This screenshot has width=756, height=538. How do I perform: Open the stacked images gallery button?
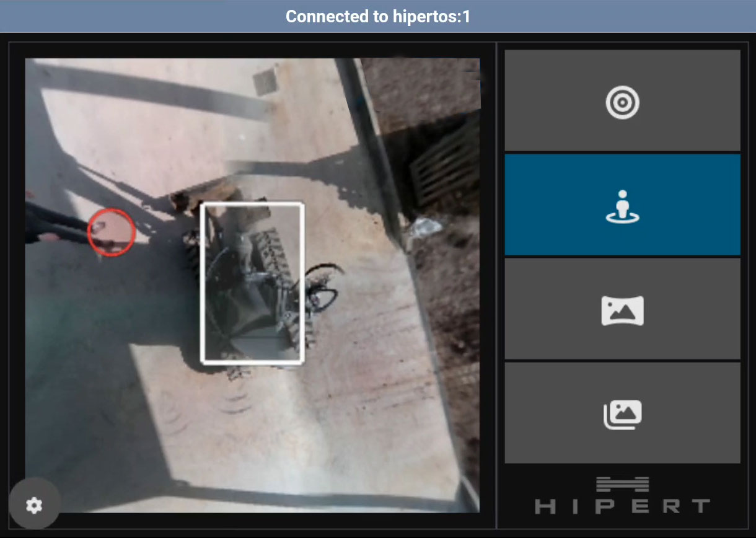coord(622,413)
